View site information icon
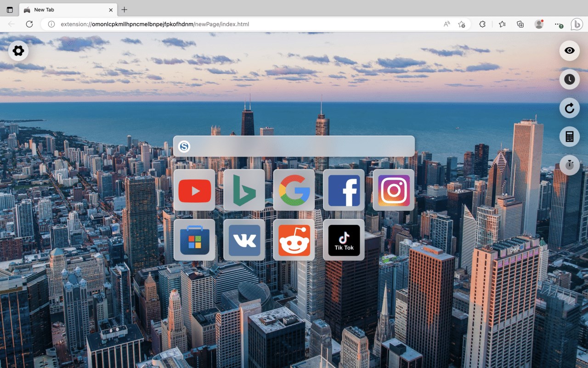The image size is (588, 368). [x=51, y=24]
